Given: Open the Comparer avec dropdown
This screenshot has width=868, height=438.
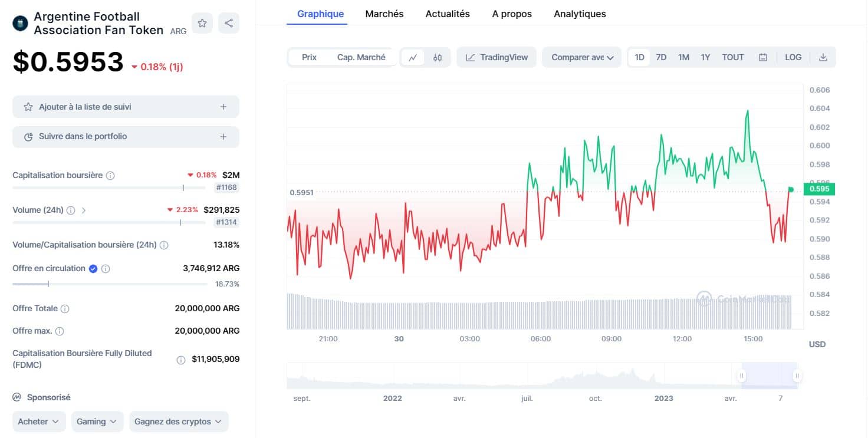Looking at the screenshot, I should 582,57.
